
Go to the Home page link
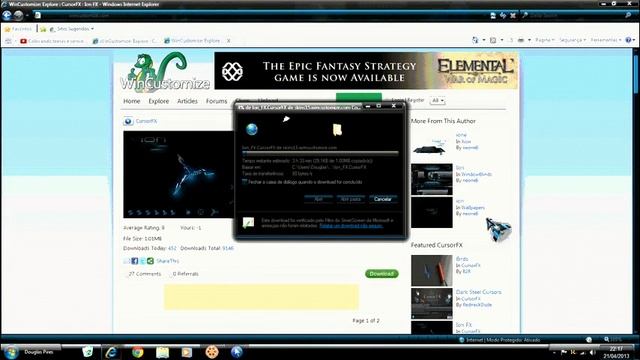132,101
